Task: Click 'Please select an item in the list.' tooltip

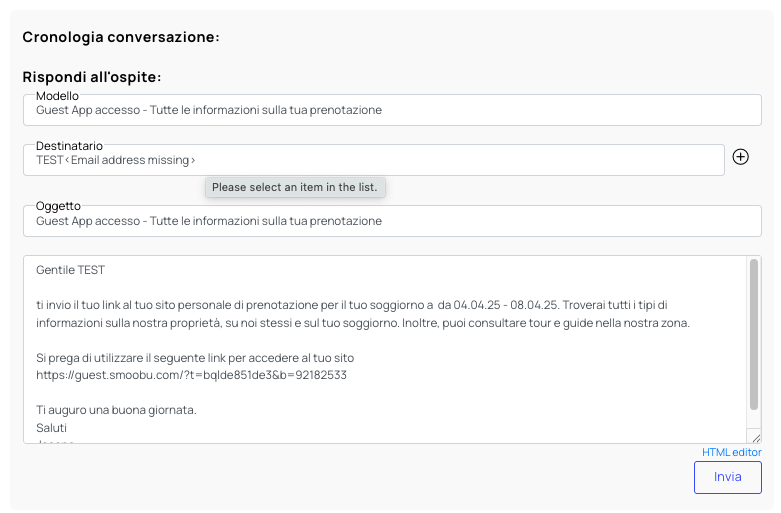Action: click(295, 187)
